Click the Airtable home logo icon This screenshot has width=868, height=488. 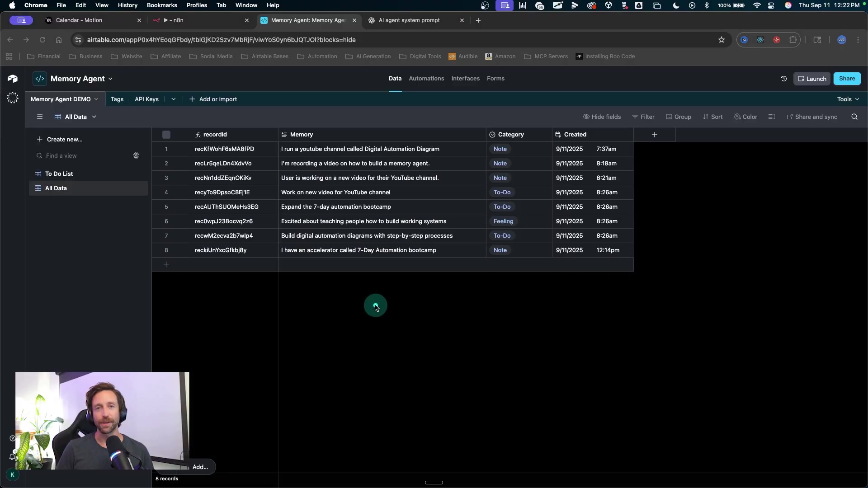(13, 79)
